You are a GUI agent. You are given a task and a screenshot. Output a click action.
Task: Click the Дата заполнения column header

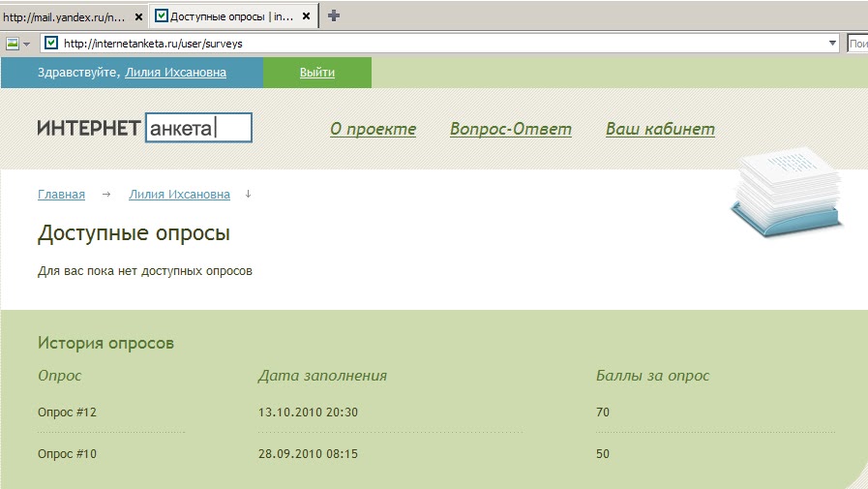coord(322,376)
